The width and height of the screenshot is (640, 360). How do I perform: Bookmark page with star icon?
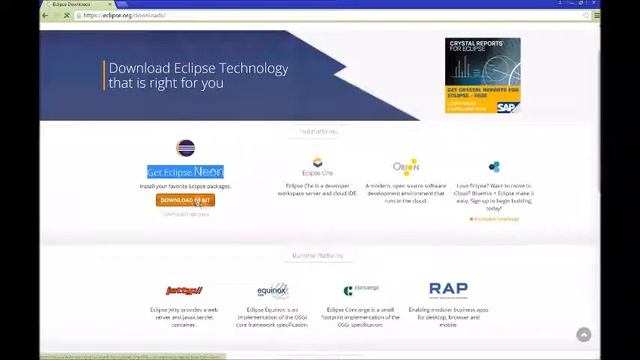[x=586, y=16]
